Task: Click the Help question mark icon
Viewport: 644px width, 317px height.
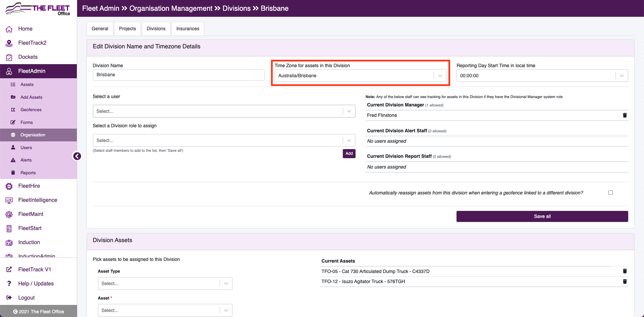Action: (x=9, y=283)
